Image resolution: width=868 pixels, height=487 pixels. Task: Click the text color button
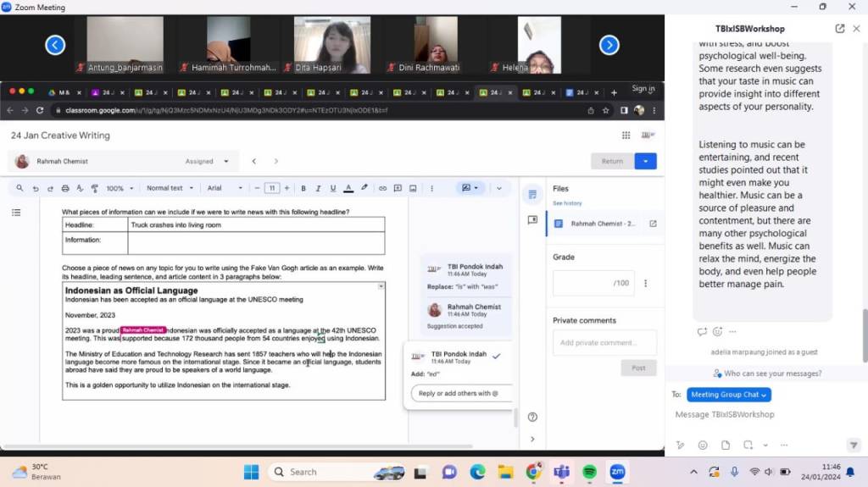(348, 188)
